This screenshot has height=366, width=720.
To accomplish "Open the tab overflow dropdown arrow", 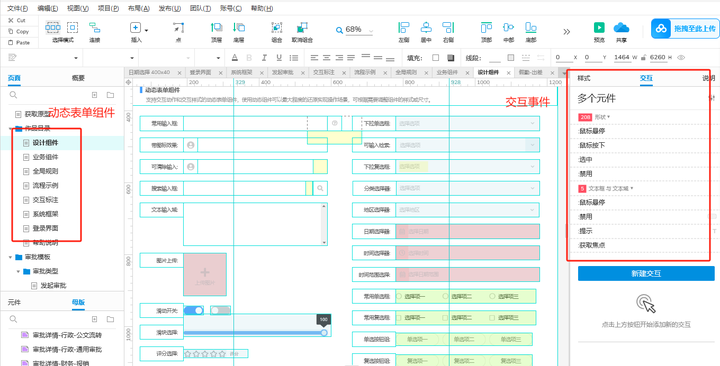I will (563, 73).
